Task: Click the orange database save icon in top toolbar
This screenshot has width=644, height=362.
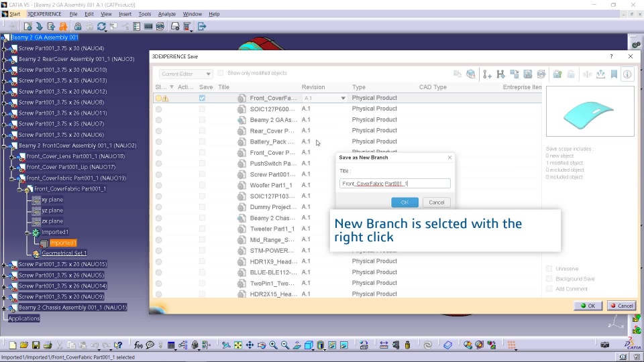Action: [63, 26]
